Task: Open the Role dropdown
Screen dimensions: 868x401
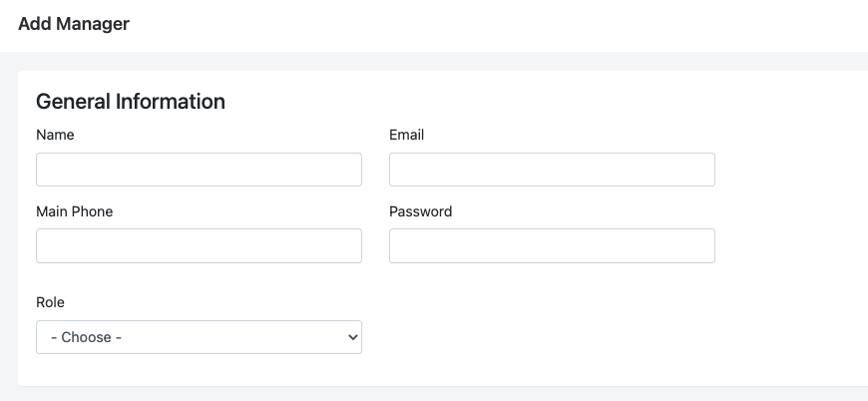Action: click(x=199, y=337)
